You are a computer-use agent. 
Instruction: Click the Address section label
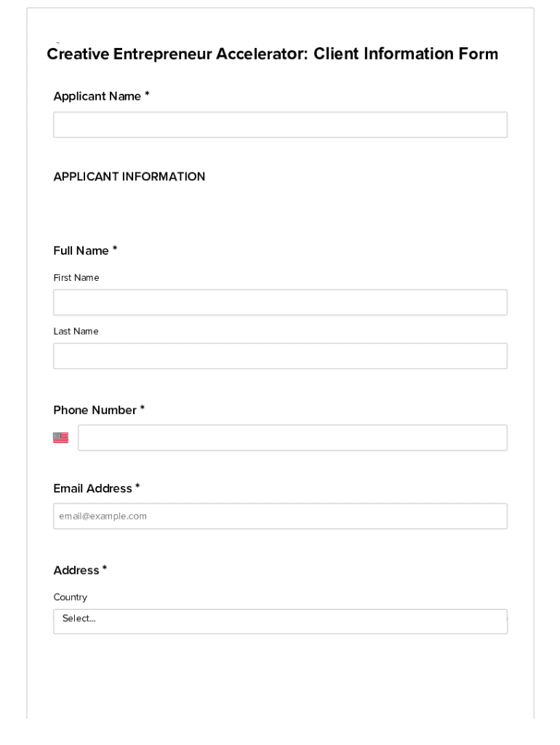coord(76,570)
